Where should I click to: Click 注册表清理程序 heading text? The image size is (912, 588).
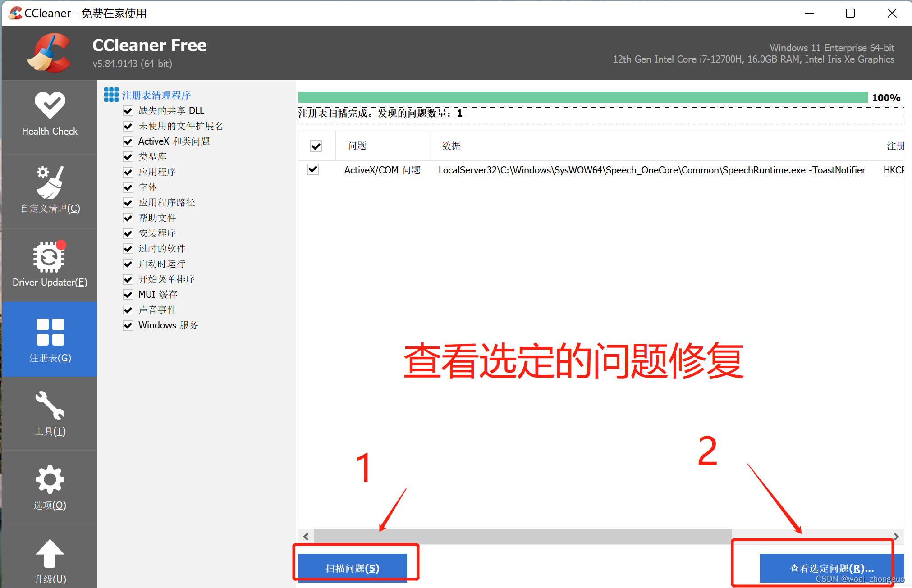point(156,95)
